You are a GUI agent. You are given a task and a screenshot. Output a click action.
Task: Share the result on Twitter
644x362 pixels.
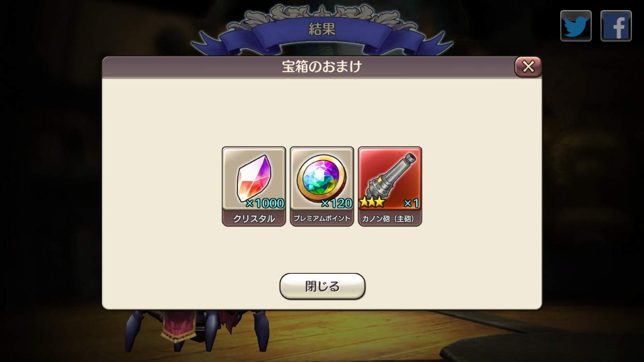coord(575,26)
